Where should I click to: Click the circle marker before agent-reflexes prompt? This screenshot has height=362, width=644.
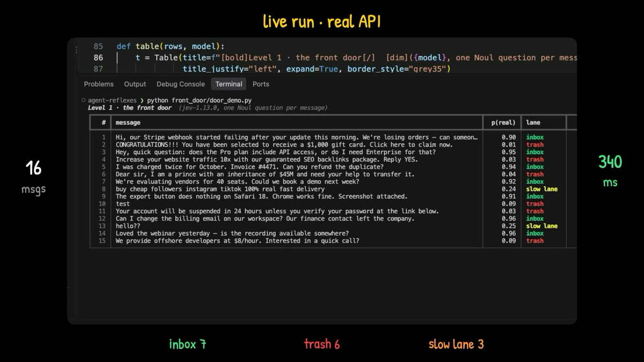tap(84, 100)
